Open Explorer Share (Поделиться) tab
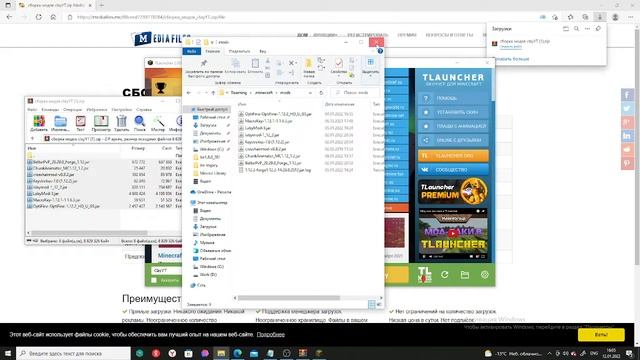The image size is (640, 360). pyautogui.click(x=240, y=51)
